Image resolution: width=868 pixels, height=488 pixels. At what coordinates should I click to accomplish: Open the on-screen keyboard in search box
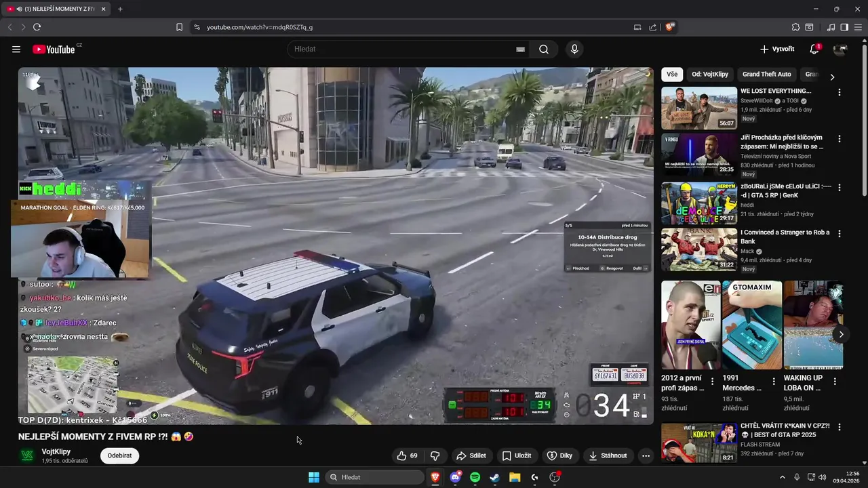click(x=520, y=49)
